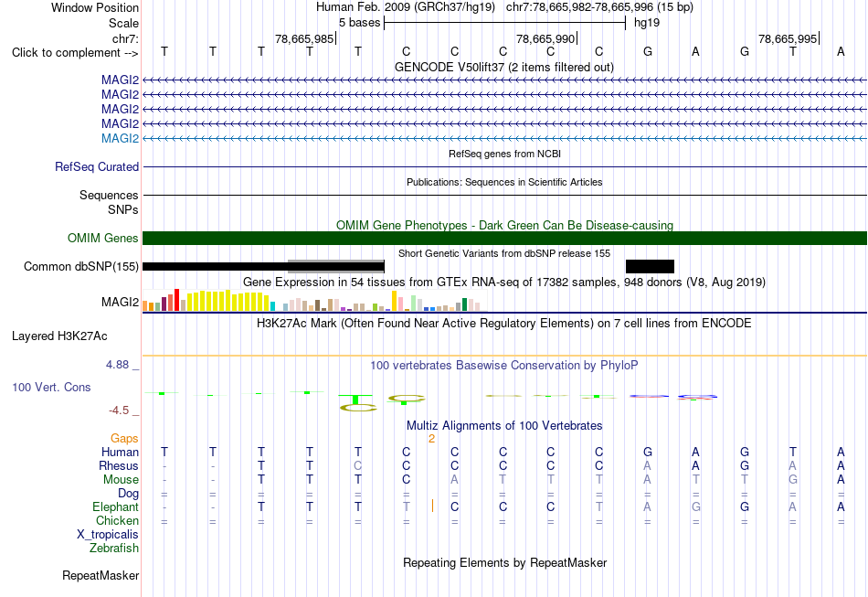Viewport: 868px width, 597px height.
Task: Click the 'RefSeq Curated' track label
Action: [x=97, y=166]
